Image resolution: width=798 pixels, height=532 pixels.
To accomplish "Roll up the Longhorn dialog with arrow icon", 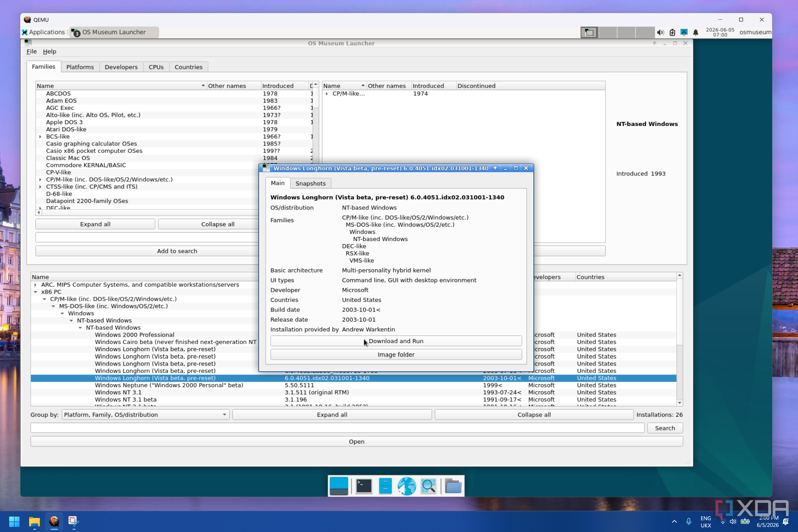I will pyautogui.click(x=495, y=168).
